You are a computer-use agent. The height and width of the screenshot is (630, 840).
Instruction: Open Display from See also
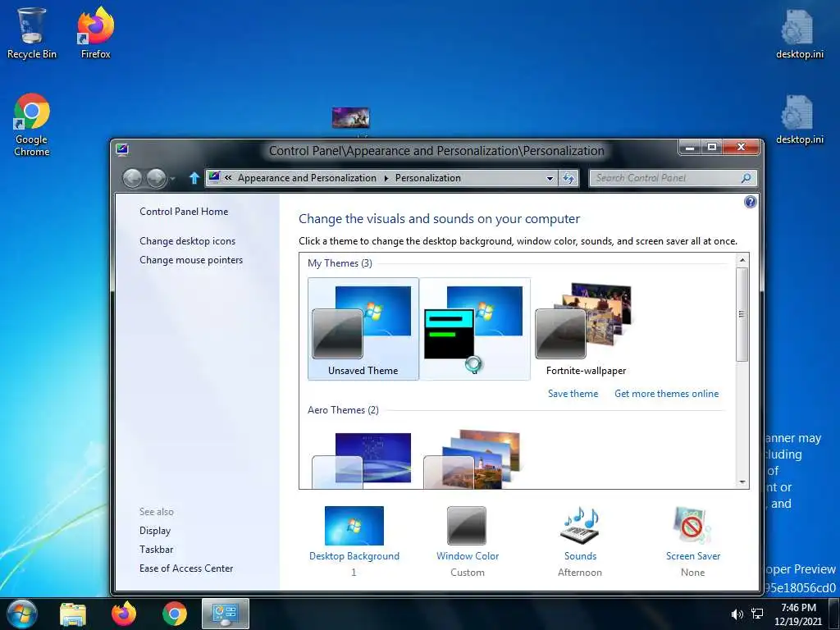pyautogui.click(x=155, y=531)
